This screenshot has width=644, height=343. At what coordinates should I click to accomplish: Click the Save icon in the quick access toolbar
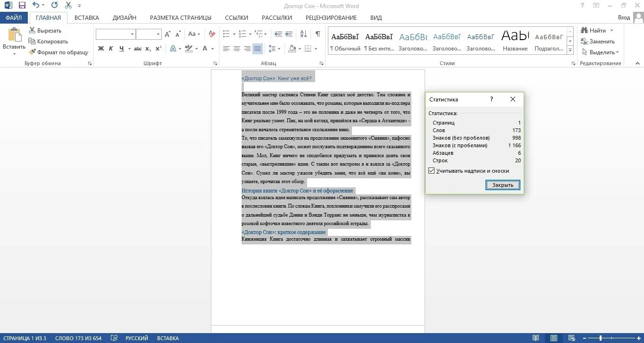pyautogui.click(x=22, y=6)
